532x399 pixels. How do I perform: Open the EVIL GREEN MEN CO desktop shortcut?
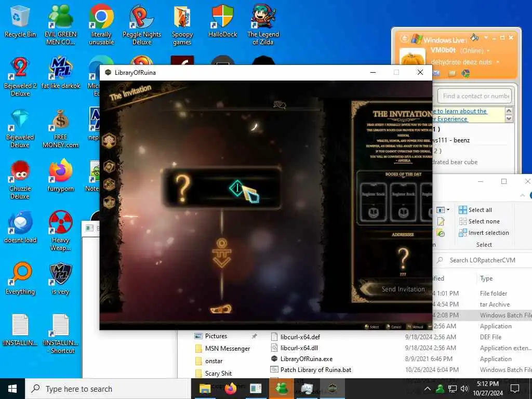pyautogui.click(x=60, y=24)
